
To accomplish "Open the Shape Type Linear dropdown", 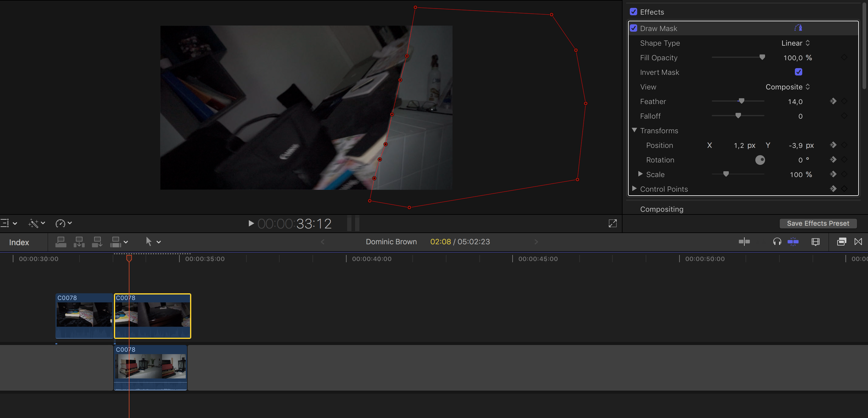I will [795, 43].
